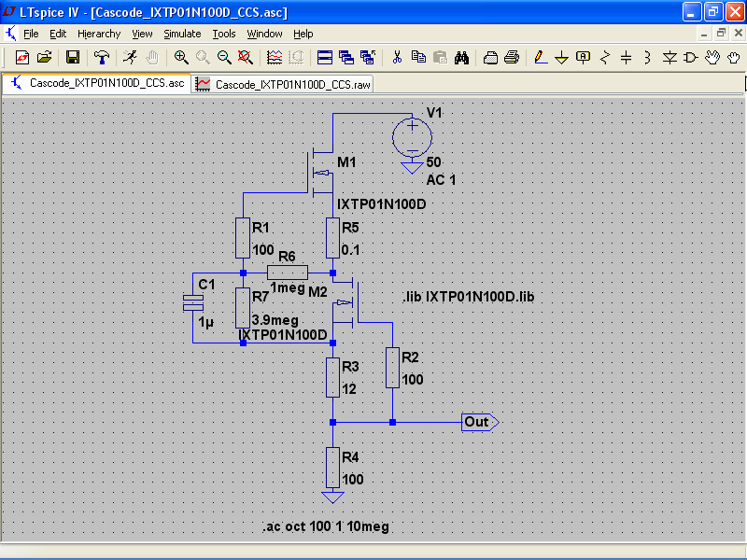The image size is (747, 560).
Task: Open Print Setup from the toolbar
Action: tap(490, 58)
